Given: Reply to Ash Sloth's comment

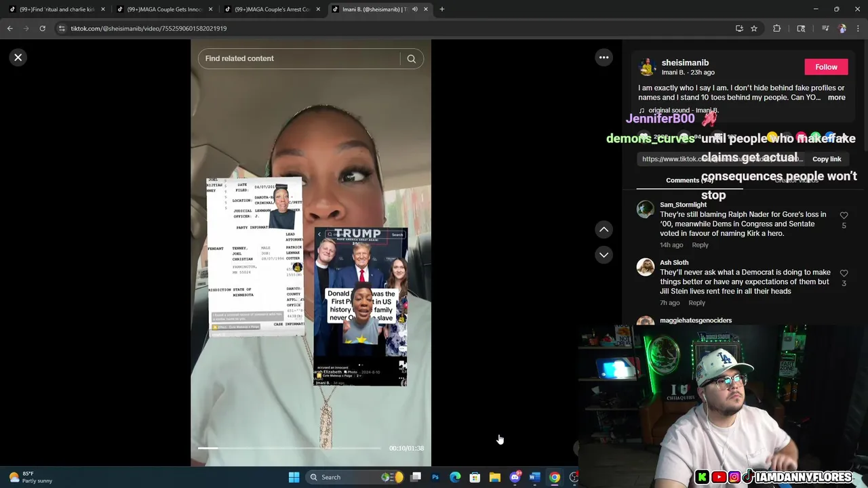Looking at the screenshot, I should pos(696,303).
